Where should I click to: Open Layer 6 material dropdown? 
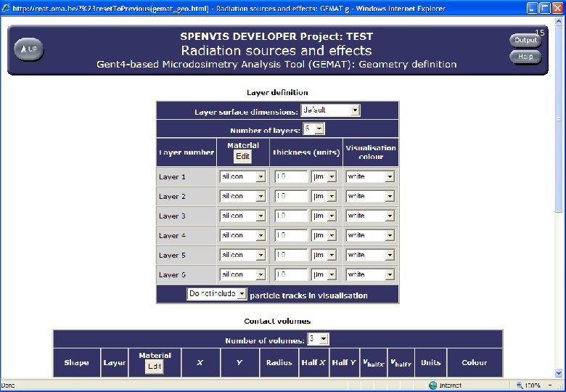coord(242,274)
